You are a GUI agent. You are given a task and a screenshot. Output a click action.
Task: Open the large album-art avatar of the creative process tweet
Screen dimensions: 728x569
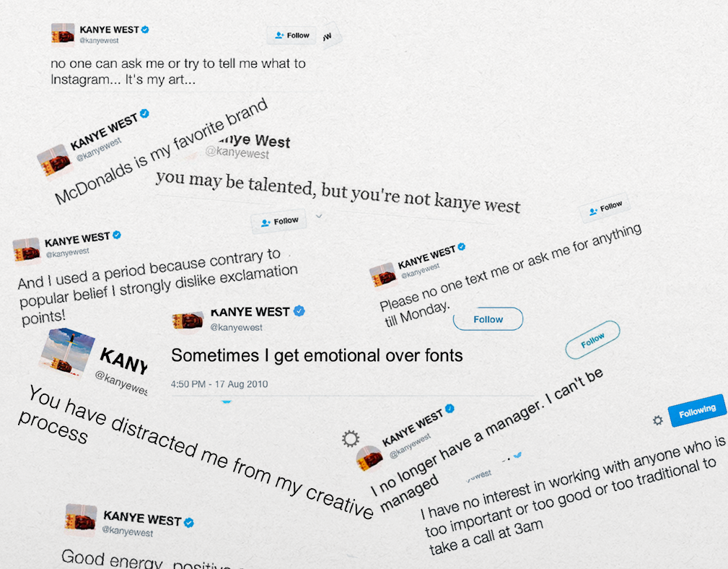tap(67, 351)
